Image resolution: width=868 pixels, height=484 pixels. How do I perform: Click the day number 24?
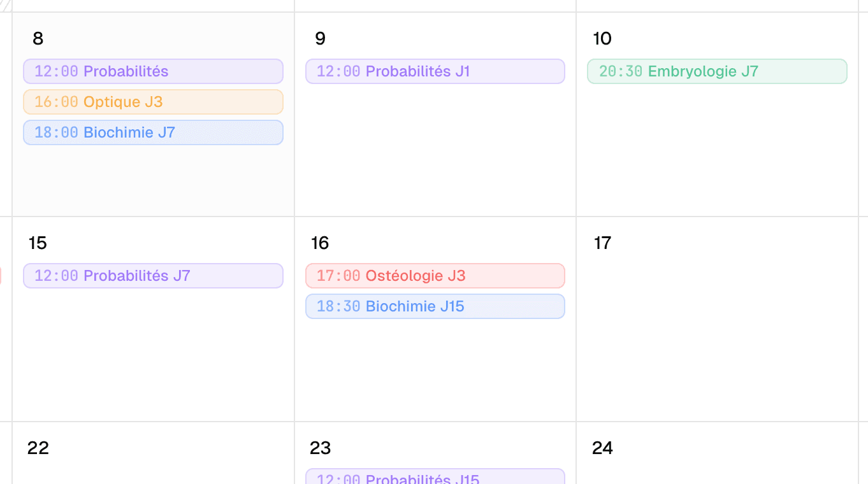tap(602, 448)
